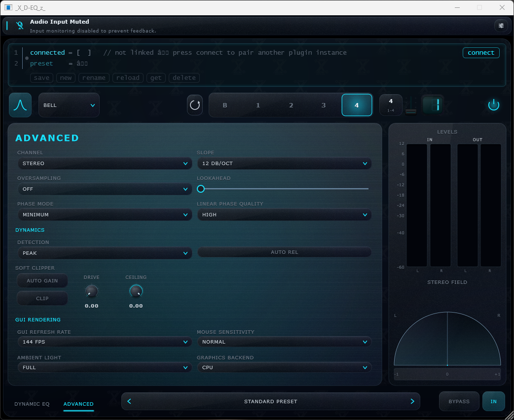This screenshot has height=420, width=514.
Task: Expand the DETECTION dropdown showing PEAK
Action: click(105, 253)
